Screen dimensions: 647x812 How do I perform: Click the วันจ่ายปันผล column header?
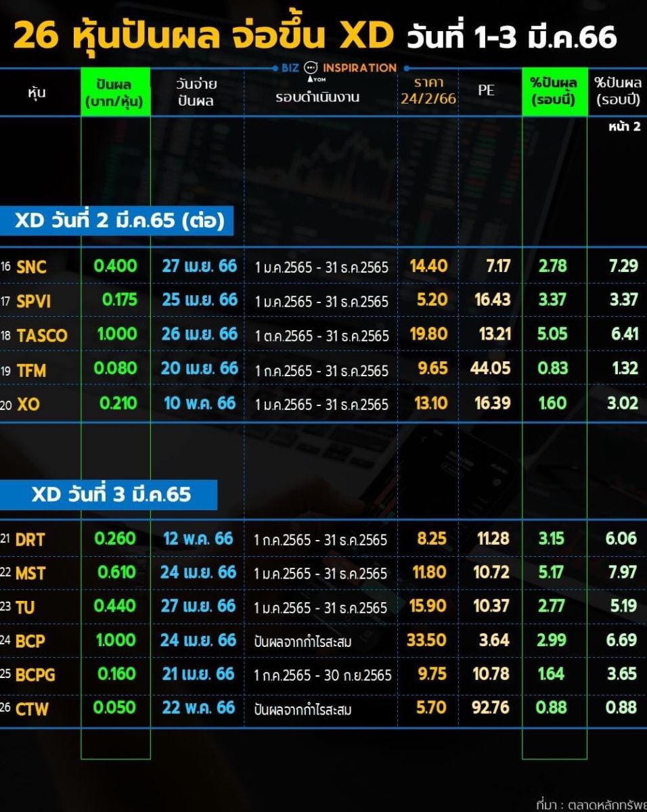click(195, 93)
